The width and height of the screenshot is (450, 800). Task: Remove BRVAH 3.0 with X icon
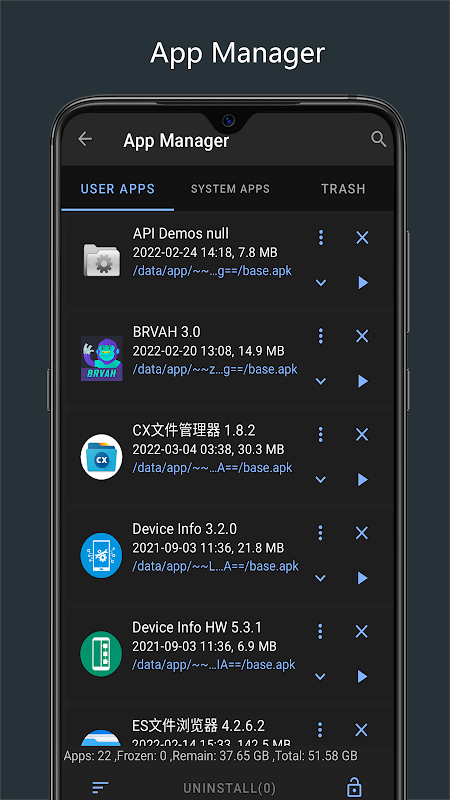pyautogui.click(x=362, y=336)
